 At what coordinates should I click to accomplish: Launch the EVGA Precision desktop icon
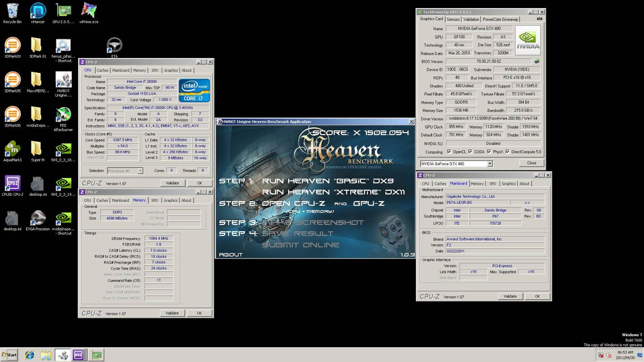pos(38,221)
